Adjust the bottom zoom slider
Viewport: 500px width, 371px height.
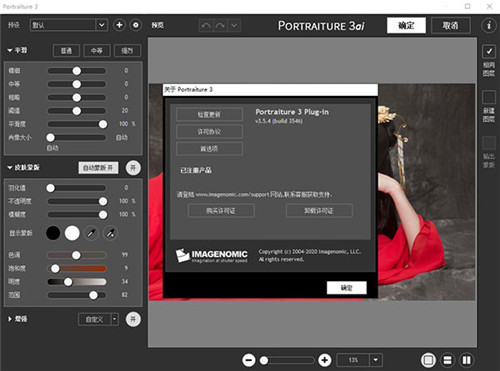287,360
